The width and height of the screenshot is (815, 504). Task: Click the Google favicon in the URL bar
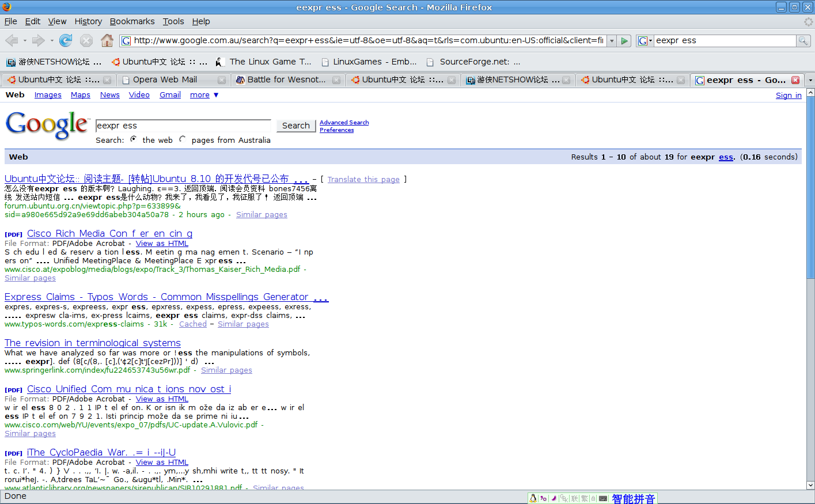[126, 41]
